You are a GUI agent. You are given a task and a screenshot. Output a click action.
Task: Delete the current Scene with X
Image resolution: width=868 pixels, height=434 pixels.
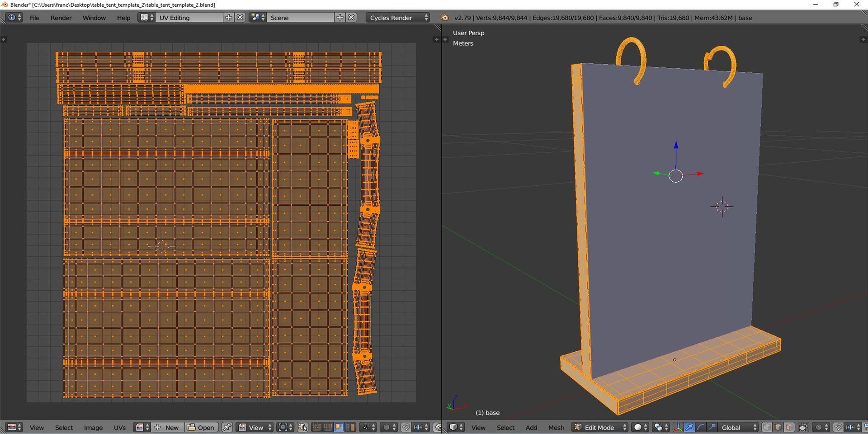pos(351,18)
